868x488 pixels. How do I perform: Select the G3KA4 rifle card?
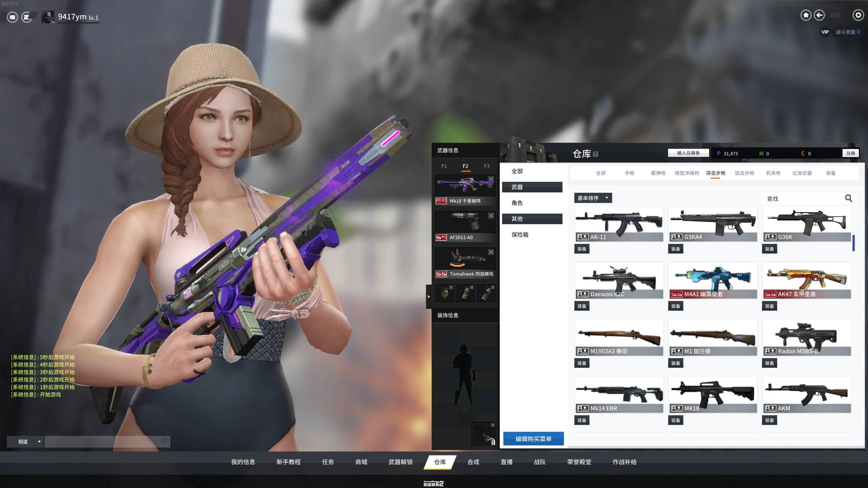point(713,224)
